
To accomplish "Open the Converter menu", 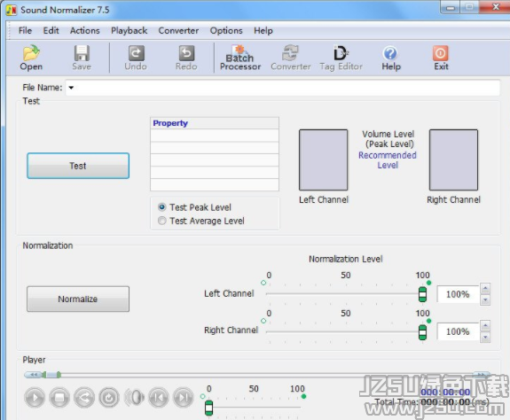I will pyautogui.click(x=178, y=30).
